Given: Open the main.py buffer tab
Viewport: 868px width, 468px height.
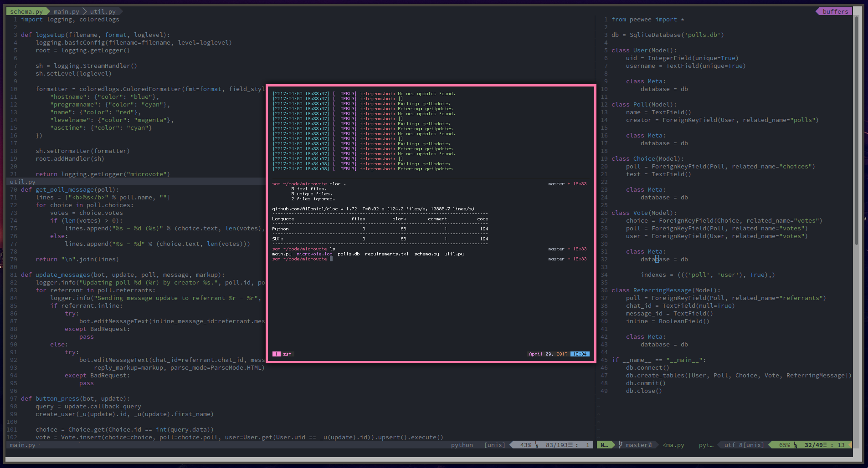Looking at the screenshot, I should coord(66,11).
